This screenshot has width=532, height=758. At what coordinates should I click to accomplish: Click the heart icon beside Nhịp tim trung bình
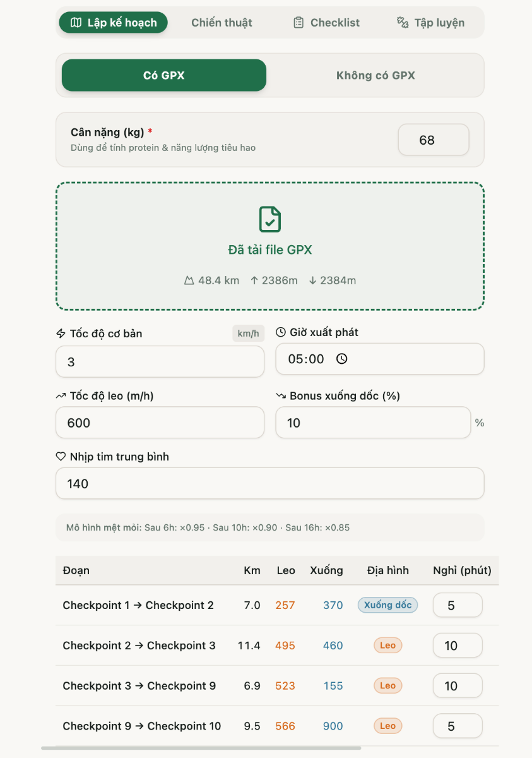61,456
